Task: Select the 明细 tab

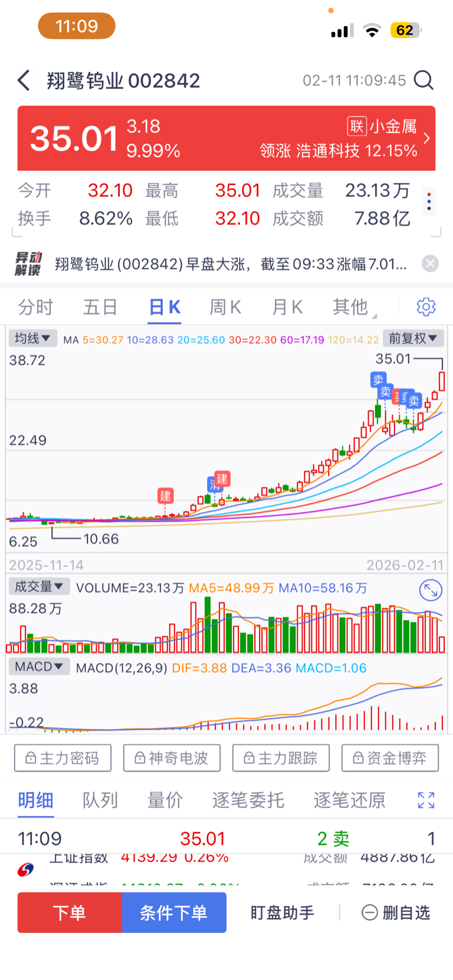Action: 35,800
